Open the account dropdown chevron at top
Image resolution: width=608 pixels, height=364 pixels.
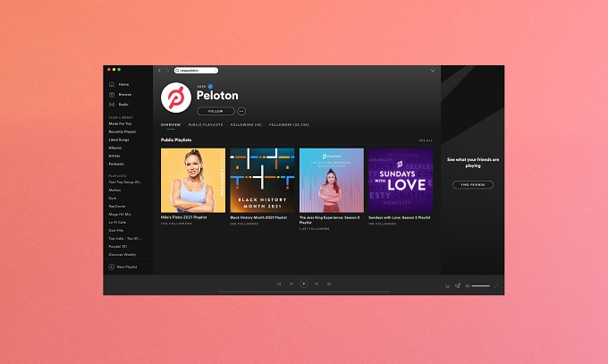click(433, 71)
